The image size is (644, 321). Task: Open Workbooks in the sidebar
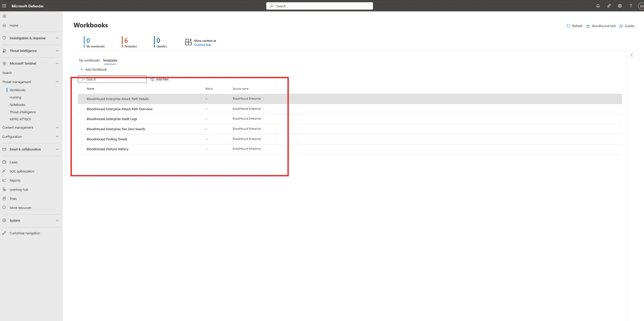pos(18,90)
